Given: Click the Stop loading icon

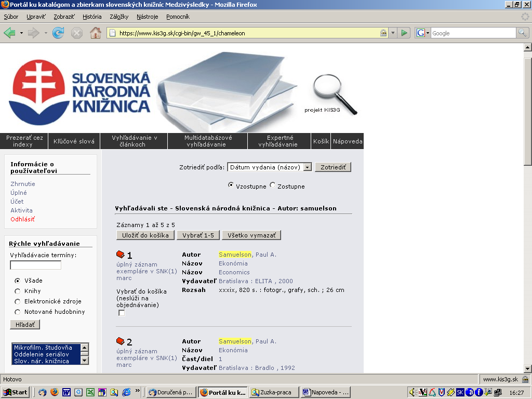Looking at the screenshot, I should click(77, 33).
